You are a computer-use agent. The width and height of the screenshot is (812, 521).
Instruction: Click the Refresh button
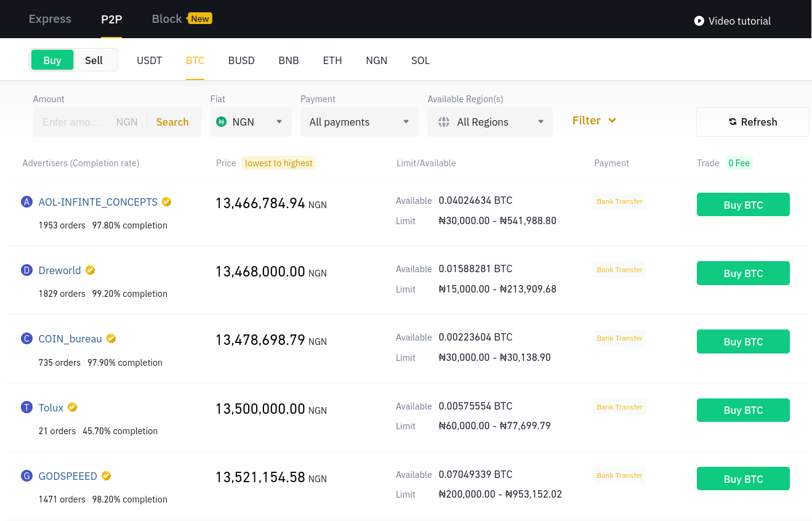[752, 122]
